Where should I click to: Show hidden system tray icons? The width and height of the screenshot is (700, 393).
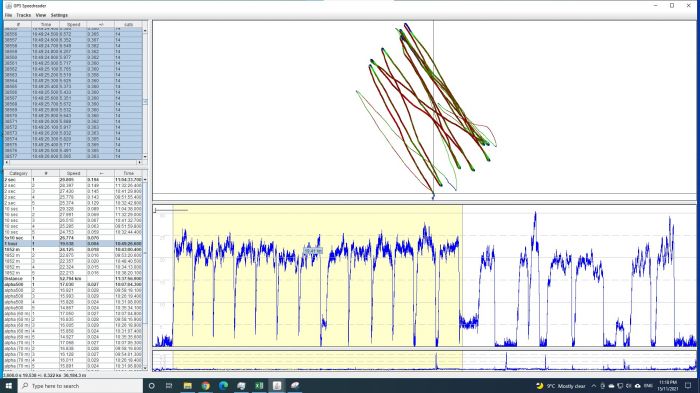tap(594, 385)
